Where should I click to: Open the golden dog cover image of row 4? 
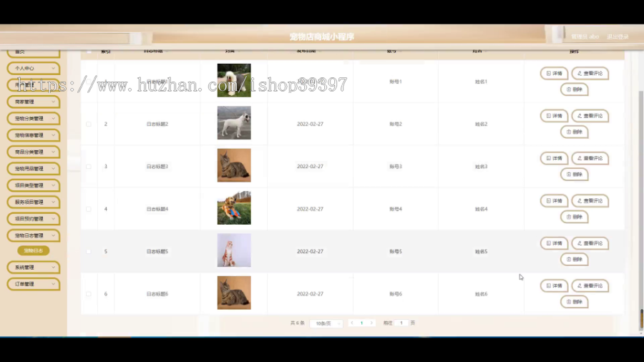click(234, 207)
